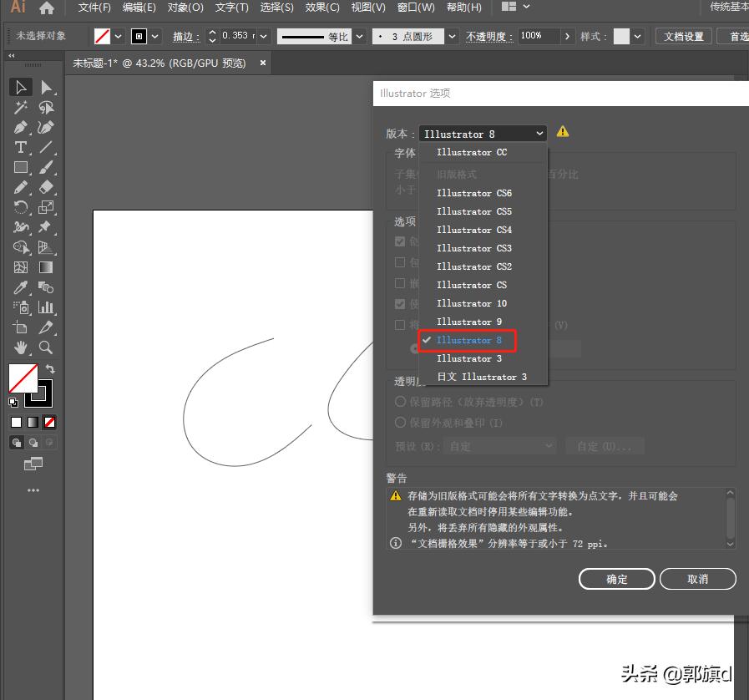Select the Type tool
The image size is (749, 700).
(x=21, y=148)
